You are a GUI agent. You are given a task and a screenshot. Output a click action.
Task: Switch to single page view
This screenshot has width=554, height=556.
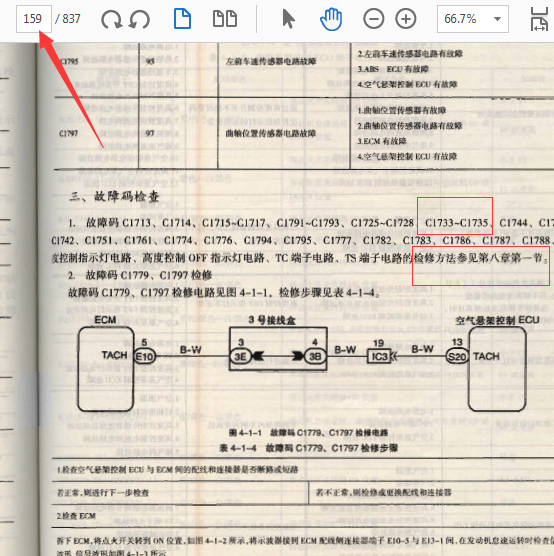(x=182, y=19)
